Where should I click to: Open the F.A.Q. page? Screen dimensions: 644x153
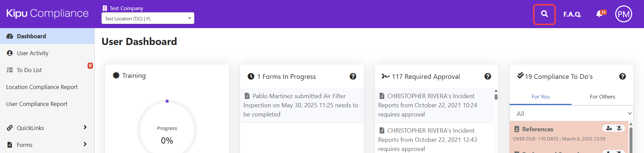[572, 14]
